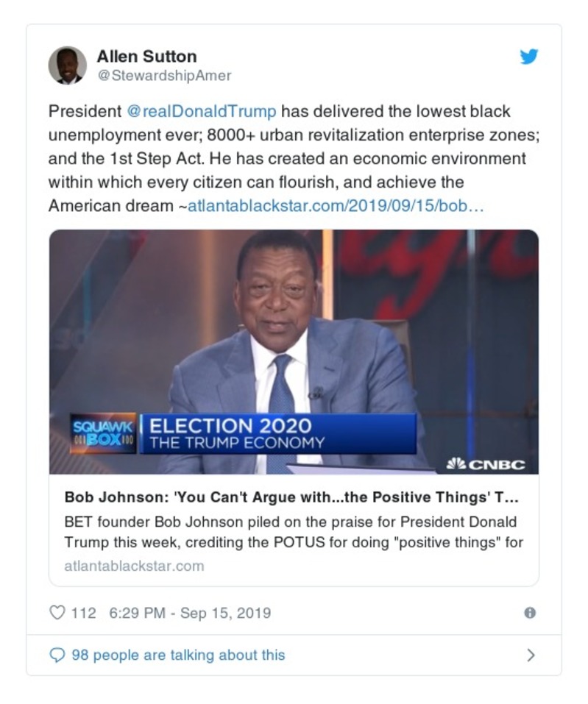View '98 people are talking about this'

coord(178,655)
